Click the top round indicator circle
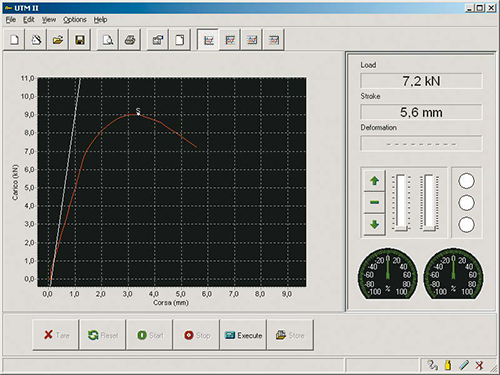This screenshot has width=500, height=375. tap(466, 181)
